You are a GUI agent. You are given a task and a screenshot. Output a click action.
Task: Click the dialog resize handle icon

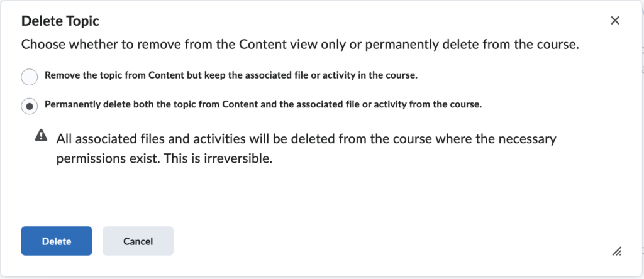click(x=616, y=251)
